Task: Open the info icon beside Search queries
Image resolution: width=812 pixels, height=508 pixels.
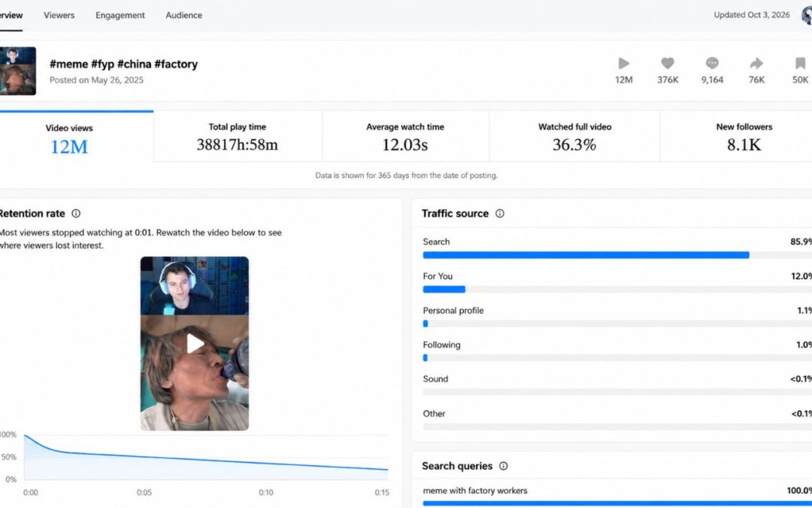Action: coord(503,466)
